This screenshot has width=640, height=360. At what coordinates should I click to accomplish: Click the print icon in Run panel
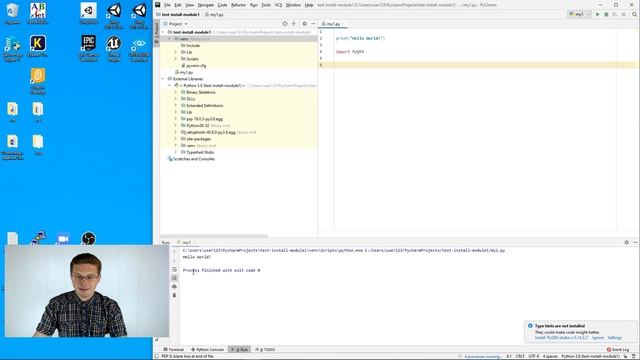pyautogui.click(x=174, y=287)
